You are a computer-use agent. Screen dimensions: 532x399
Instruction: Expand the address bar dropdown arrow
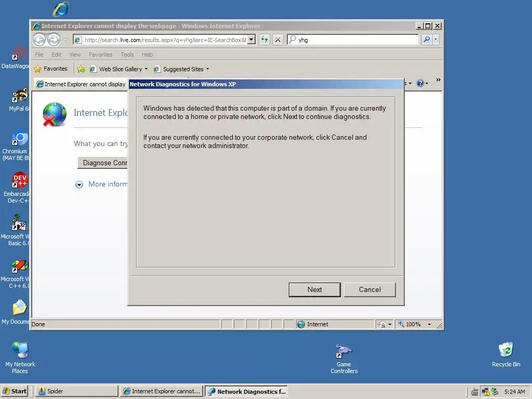pyautogui.click(x=251, y=39)
